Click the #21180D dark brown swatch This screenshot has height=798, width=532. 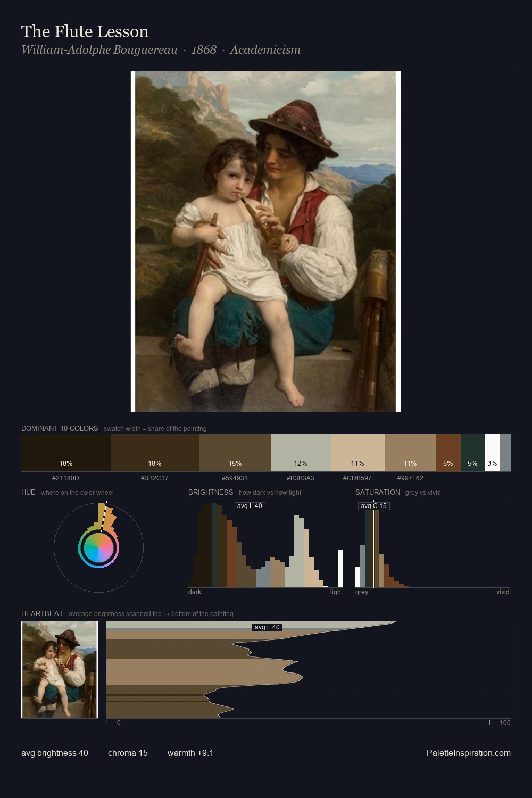coord(66,453)
